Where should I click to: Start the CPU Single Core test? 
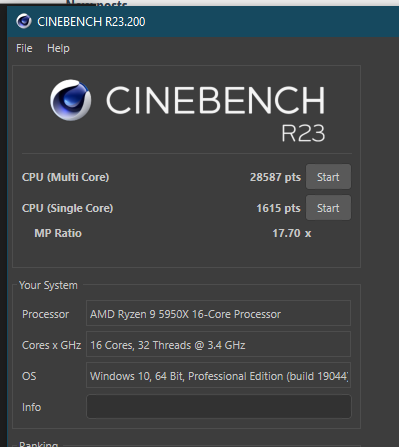[x=328, y=208]
